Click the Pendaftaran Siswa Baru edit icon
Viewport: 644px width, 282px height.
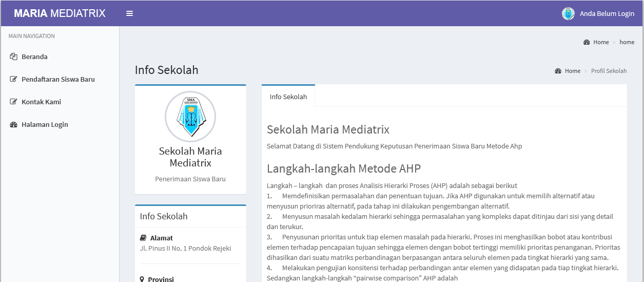pyautogui.click(x=14, y=79)
